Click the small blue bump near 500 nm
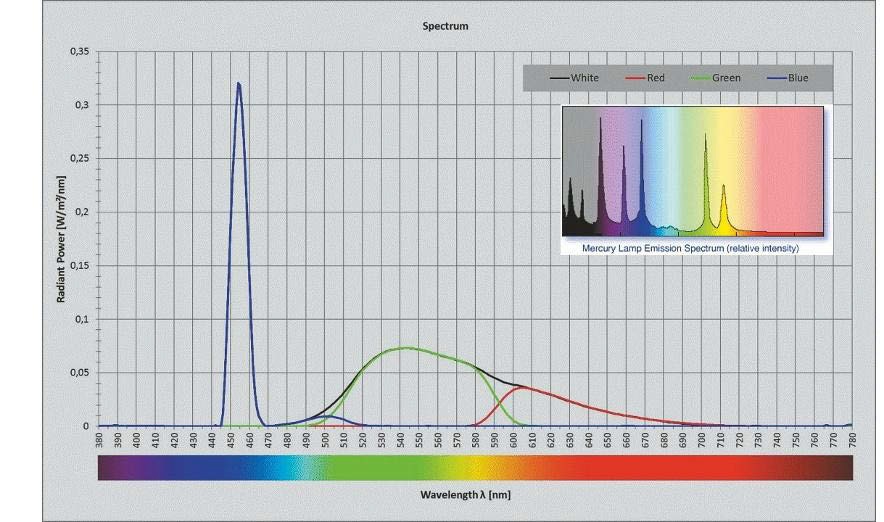This screenshot has height=522, width=884. point(328,416)
